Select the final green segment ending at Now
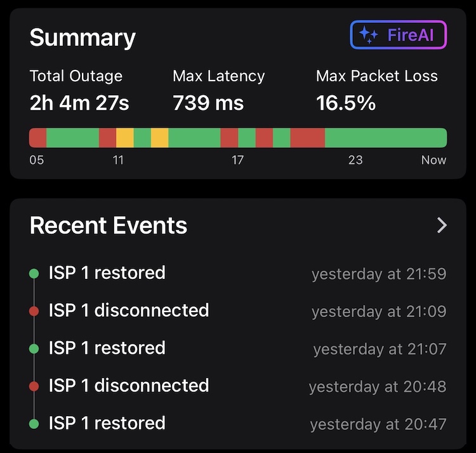 coord(386,138)
